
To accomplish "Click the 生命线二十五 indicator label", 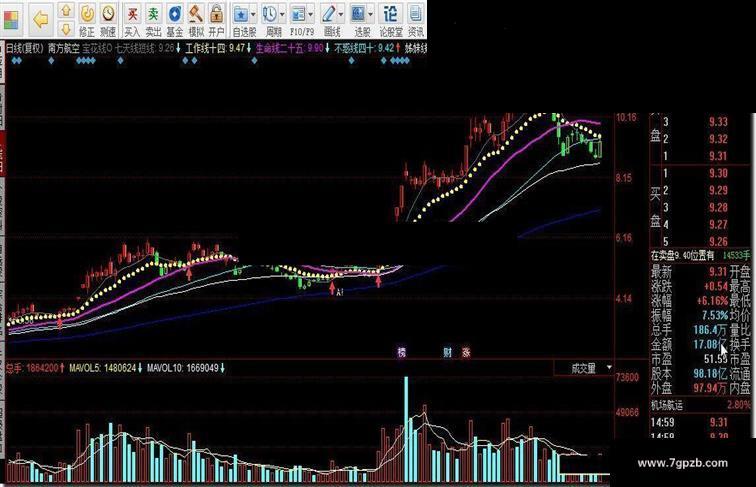I will (293, 48).
